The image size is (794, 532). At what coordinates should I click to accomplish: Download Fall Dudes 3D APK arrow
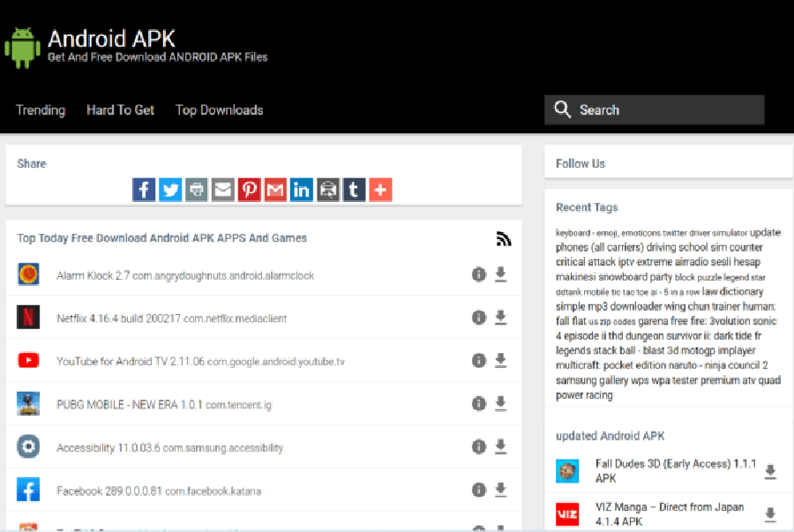(770, 472)
